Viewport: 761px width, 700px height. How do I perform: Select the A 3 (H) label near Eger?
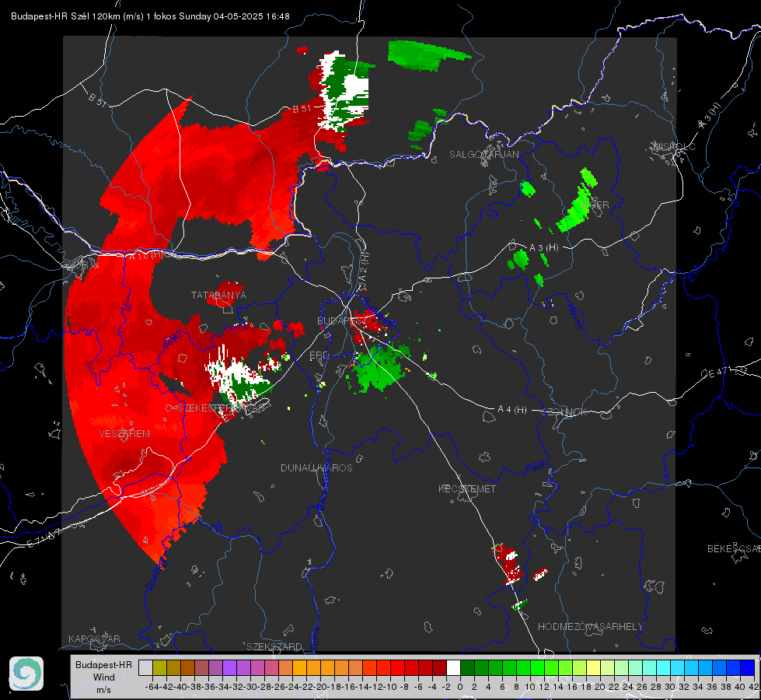[x=543, y=248]
